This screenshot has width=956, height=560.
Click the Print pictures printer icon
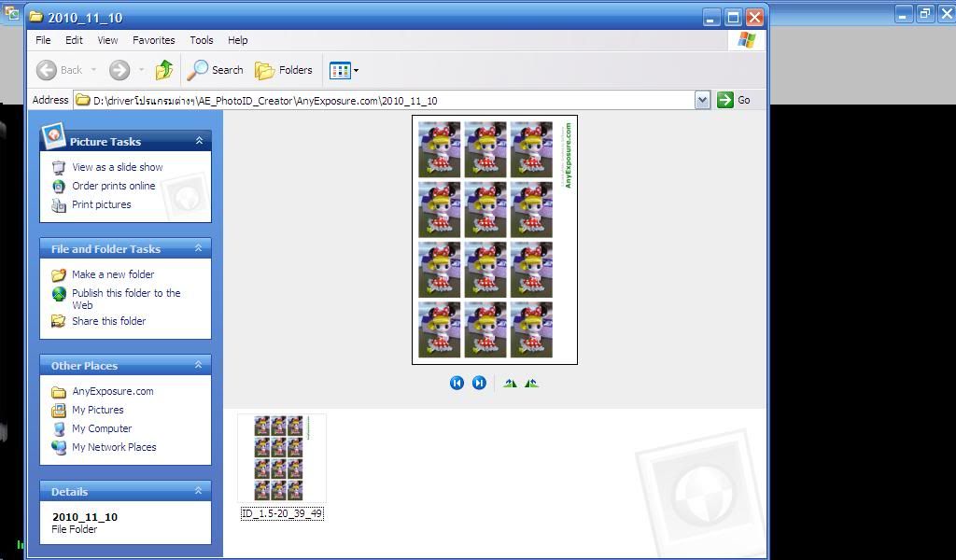click(59, 205)
